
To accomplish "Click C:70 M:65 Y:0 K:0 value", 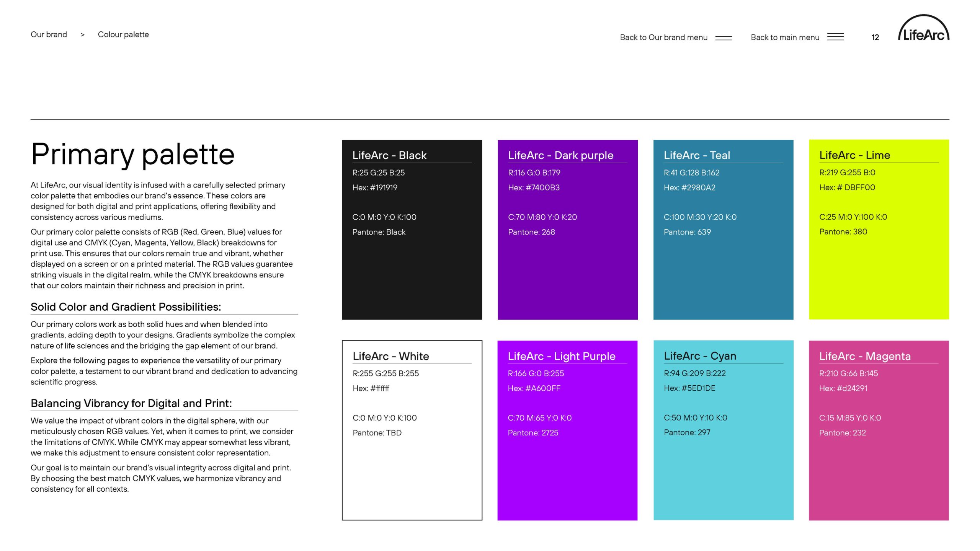I will (540, 418).
